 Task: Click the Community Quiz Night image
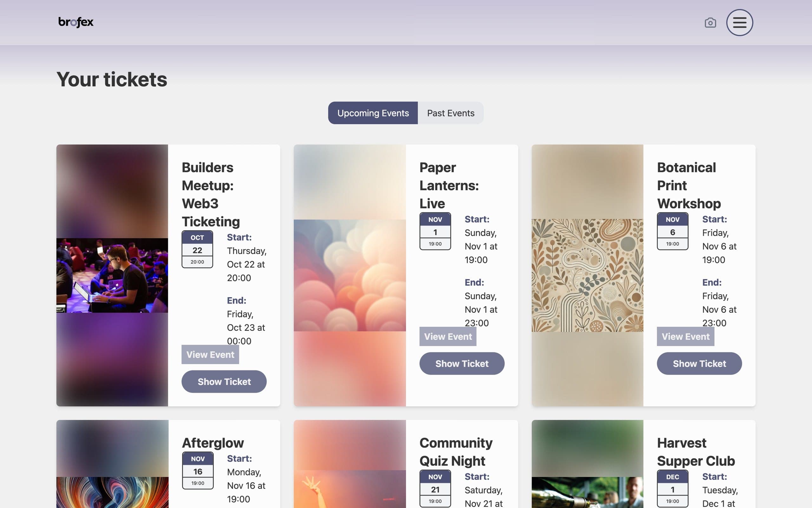pyautogui.click(x=350, y=489)
